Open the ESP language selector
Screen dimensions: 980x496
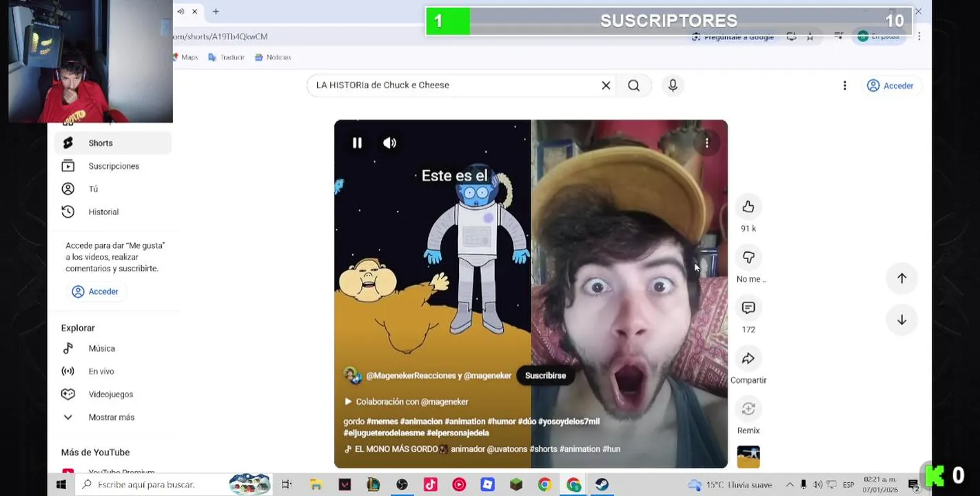[848, 485]
